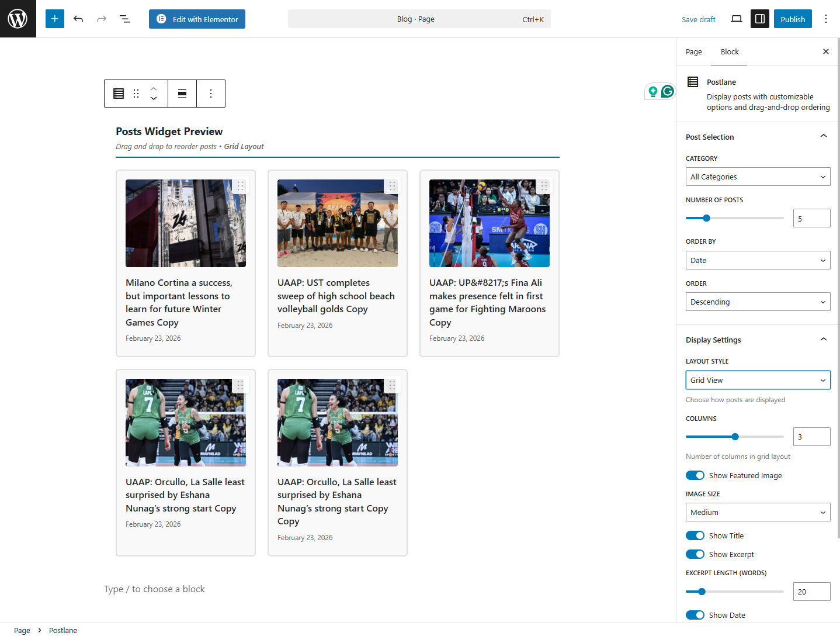Disable the Show Featured Image toggle

tap(695, 475)
